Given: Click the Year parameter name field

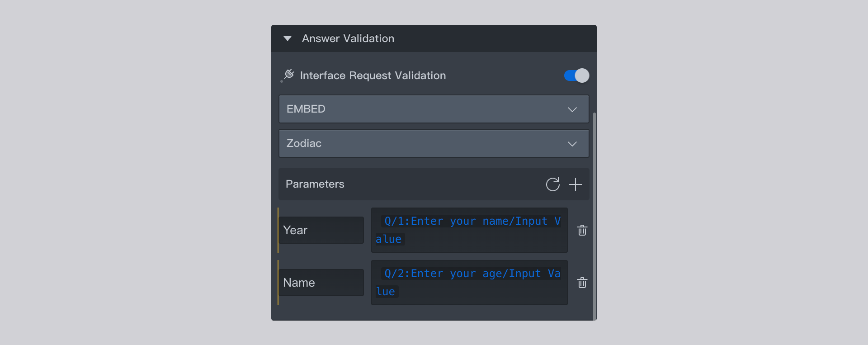Looking at the screenshot, I should click(321, 230).
